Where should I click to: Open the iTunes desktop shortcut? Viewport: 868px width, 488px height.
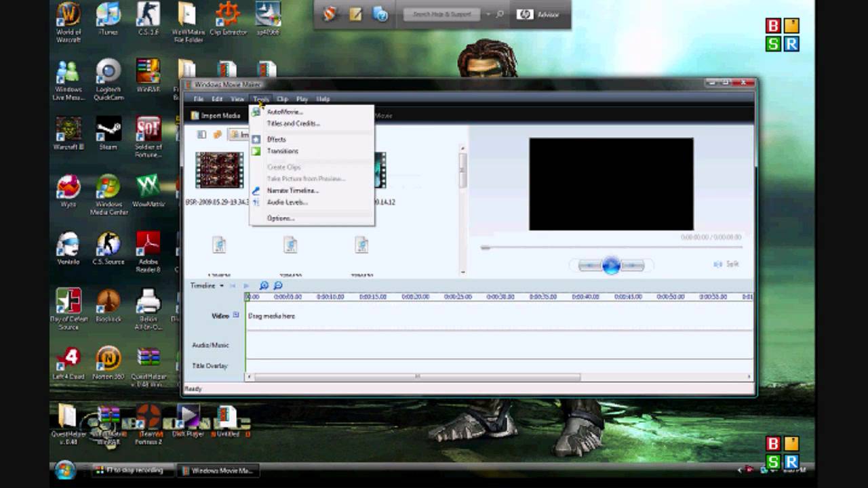[x=108, y=19]
